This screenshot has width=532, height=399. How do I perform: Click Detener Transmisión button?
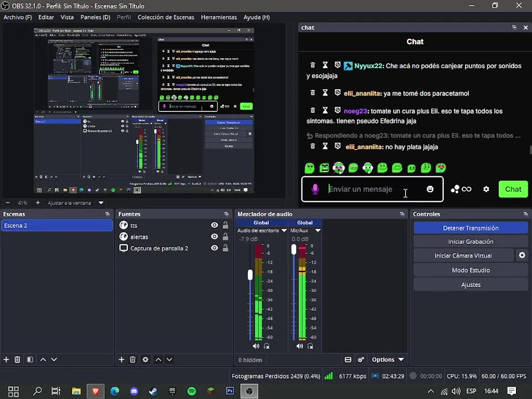pos(470,228)
